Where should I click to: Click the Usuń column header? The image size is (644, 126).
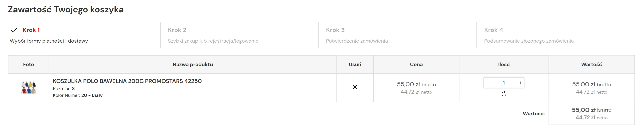[x=355, y=64]
